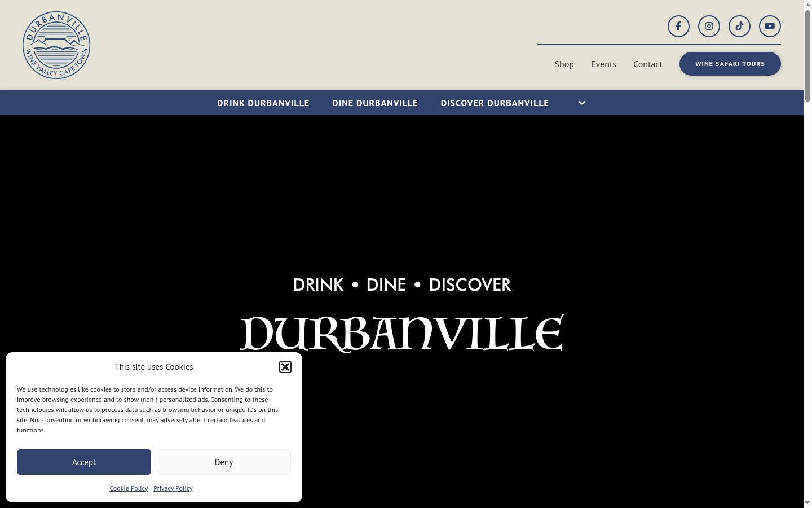
Task: Expand the navigation bar chevron menu
Action: click(582, 103)
